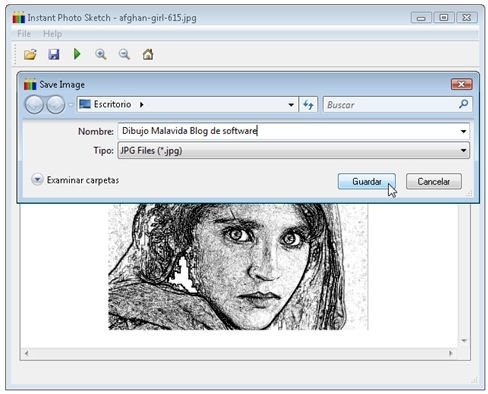
Task: Click the search magnifier in the Buscar box
Action: click(463, 104)
